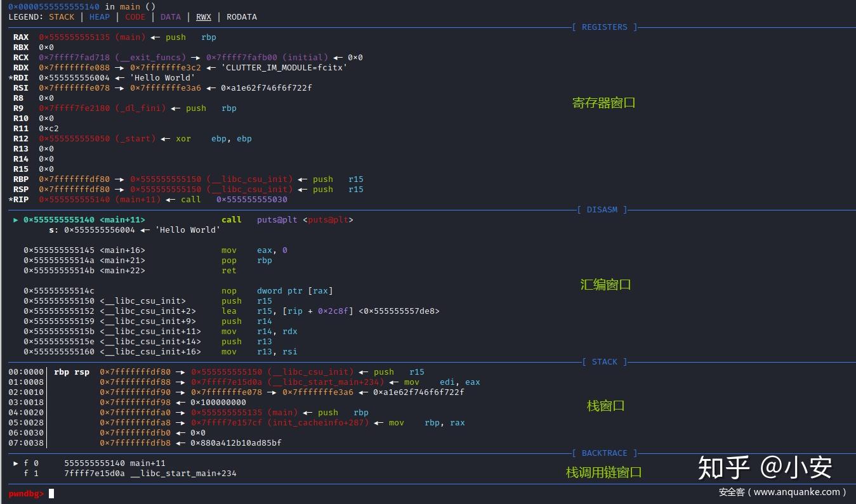
Task: Select the RCX register name
Action: [21, 57]
